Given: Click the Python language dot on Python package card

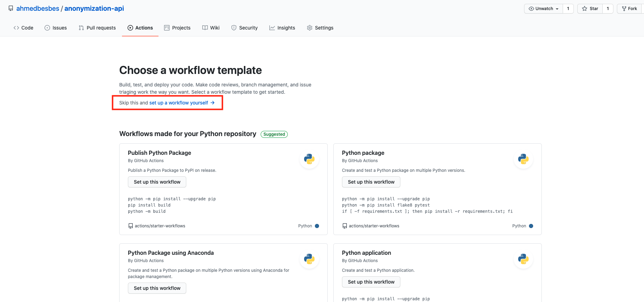Looking at the screenshot, I should 531,226.
